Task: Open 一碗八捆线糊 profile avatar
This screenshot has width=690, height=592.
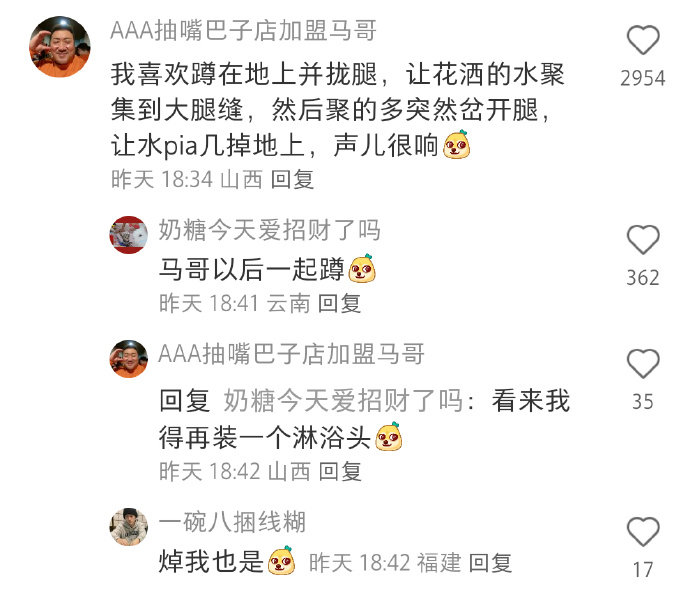Action: pos(128,527)
